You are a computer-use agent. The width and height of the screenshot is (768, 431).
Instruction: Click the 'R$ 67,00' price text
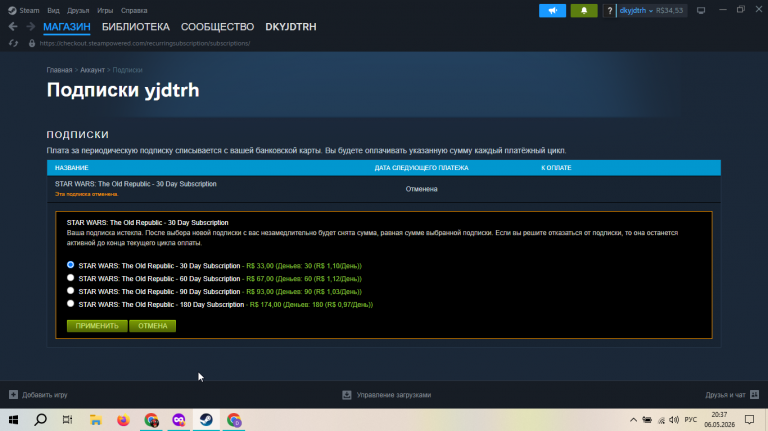tap(260, 279)
